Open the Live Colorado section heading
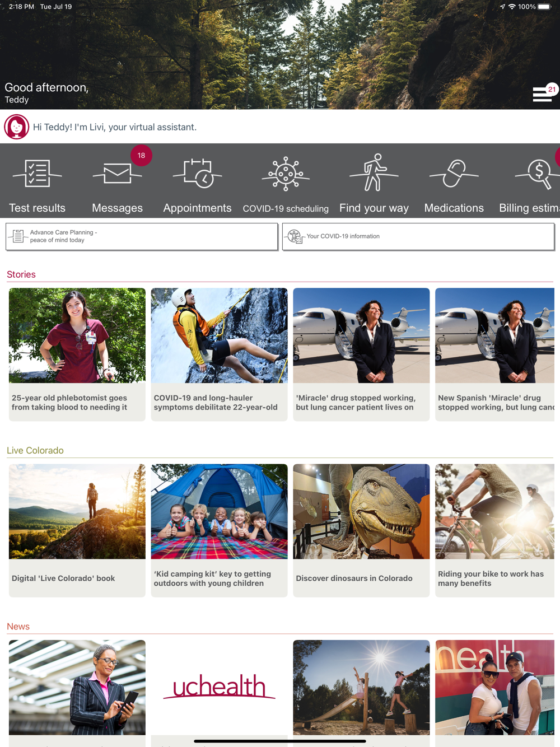The image size is (560, 747). click(x=35, y=450)
